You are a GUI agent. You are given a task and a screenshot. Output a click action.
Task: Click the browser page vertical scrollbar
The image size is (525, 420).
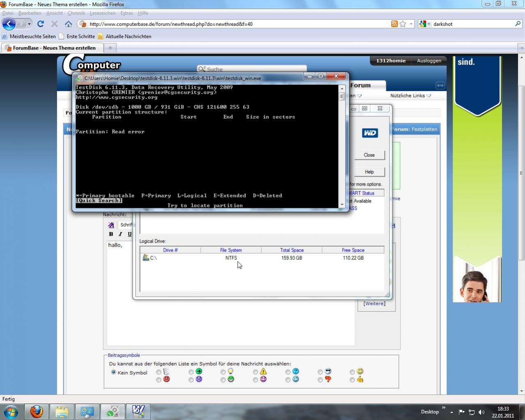tap(522, 225)
